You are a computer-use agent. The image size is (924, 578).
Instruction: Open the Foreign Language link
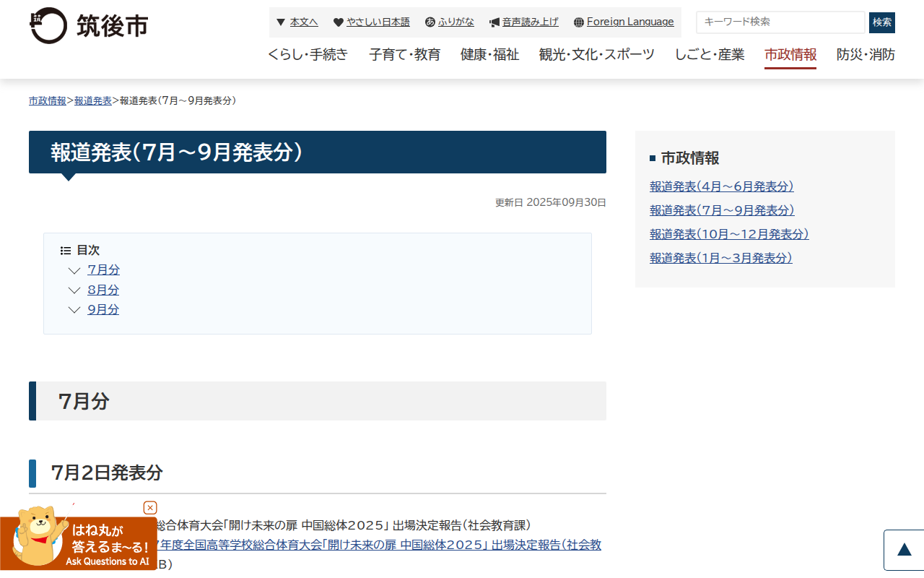point(630,22)
